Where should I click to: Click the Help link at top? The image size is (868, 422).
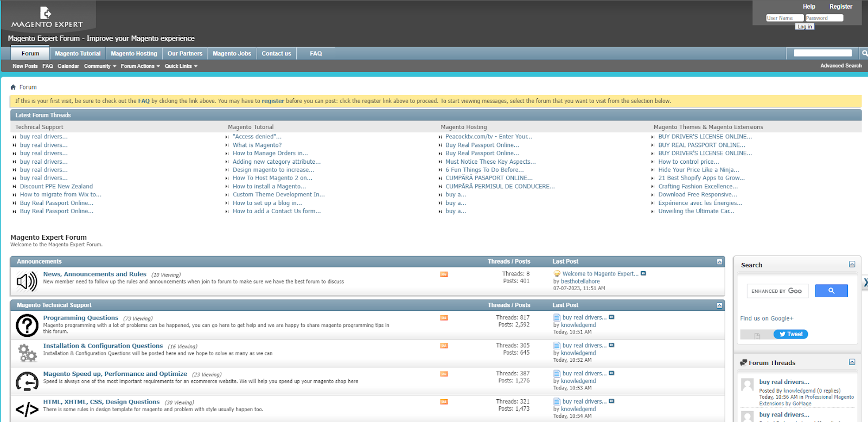(809, 7)
